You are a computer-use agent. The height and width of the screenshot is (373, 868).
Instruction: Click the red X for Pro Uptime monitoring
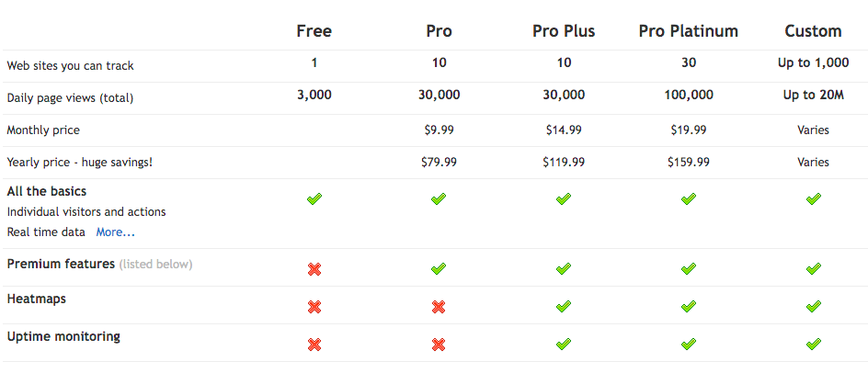tap(439, 345)
